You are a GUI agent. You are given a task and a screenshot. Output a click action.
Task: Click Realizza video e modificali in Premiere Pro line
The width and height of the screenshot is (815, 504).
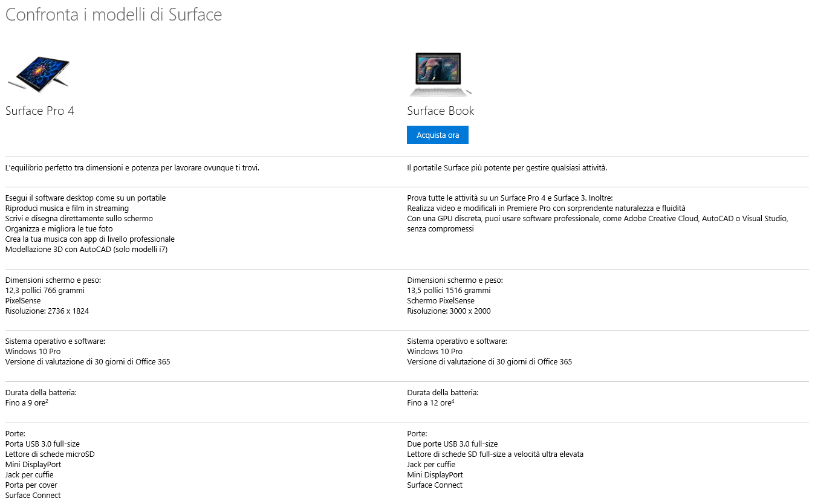pyautogui.click(x=546, y=208)
